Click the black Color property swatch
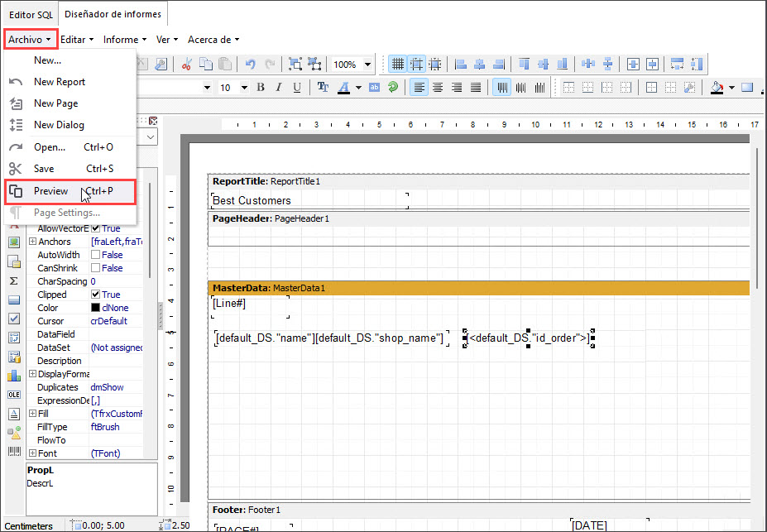This screenshot has width=767, height=532. click(96, 308)
